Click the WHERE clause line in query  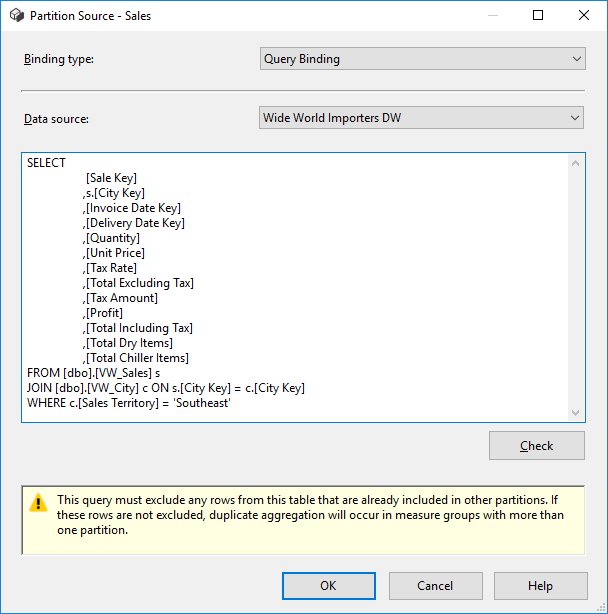coord(129,403)
